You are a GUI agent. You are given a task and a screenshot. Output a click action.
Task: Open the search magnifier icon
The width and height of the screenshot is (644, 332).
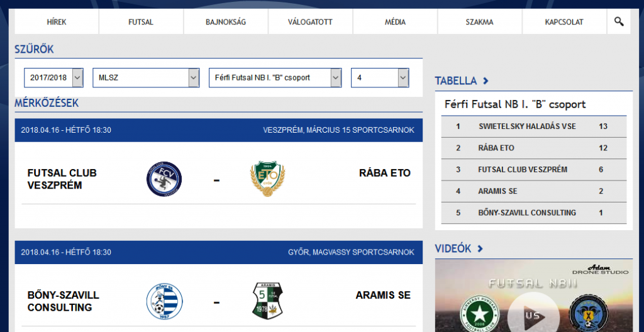(x=619, y=22)
